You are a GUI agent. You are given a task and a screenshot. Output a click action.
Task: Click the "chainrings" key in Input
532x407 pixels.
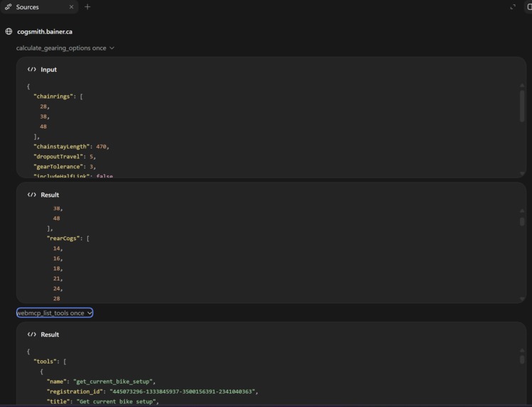53,97
